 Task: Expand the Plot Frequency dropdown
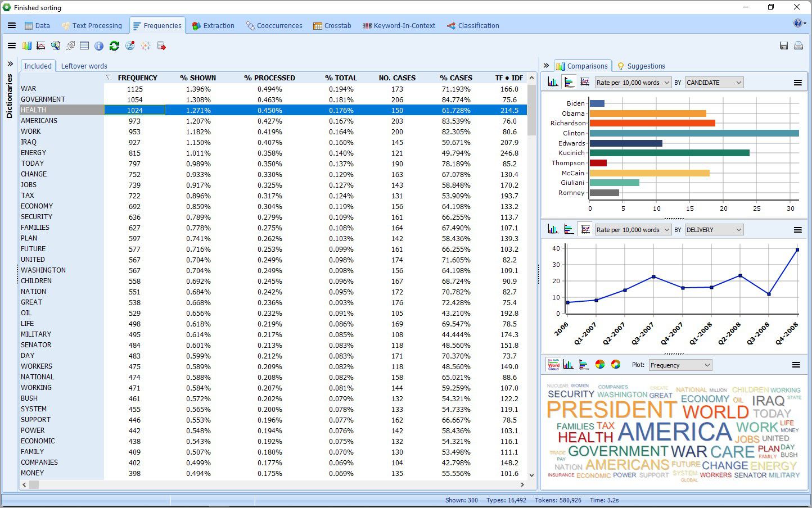pos(680,365)
